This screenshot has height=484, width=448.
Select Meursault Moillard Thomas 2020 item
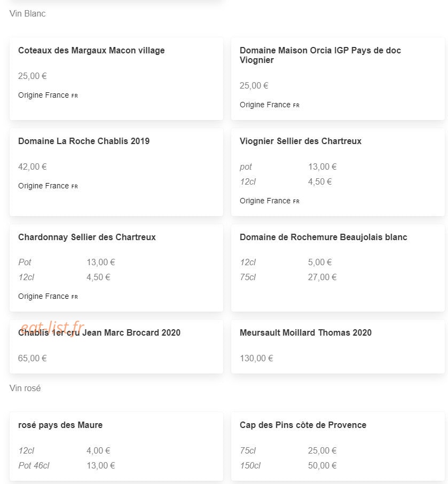tap(337, 347)
